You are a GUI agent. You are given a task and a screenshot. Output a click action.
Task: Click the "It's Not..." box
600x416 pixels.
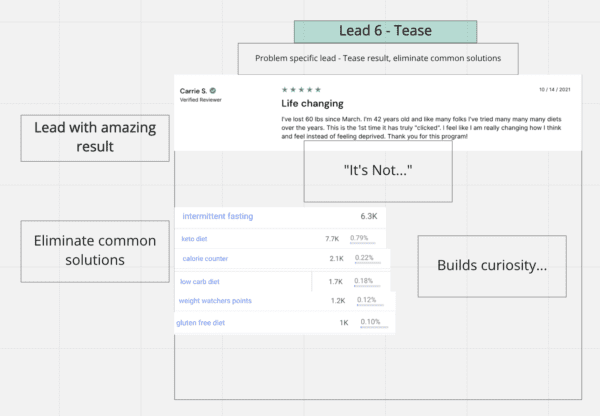pyautogui.click(x=378, y=171)
